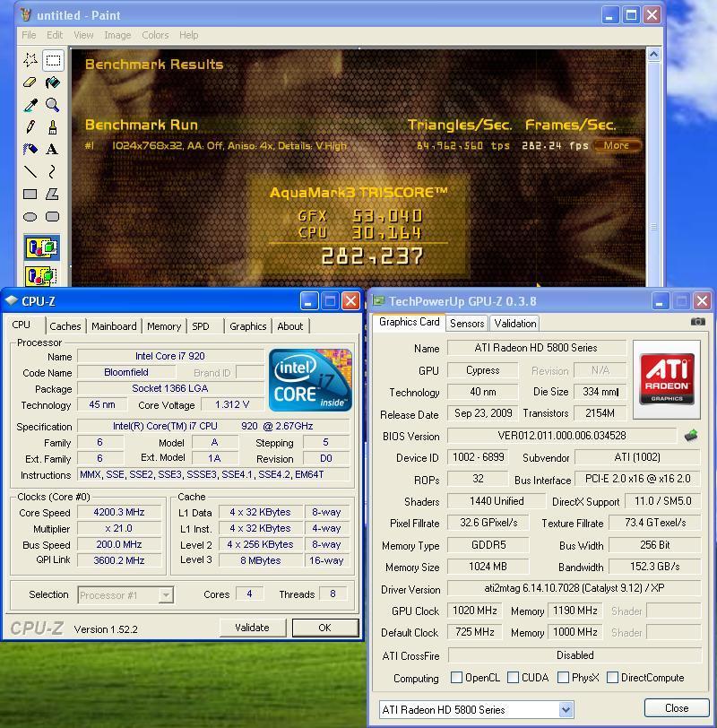Image resolution: width=717 pixels, height=728 pixels.
Task: Click the BIOS save chip icon in GPU-Z
Action: click(x=691, y=436)
